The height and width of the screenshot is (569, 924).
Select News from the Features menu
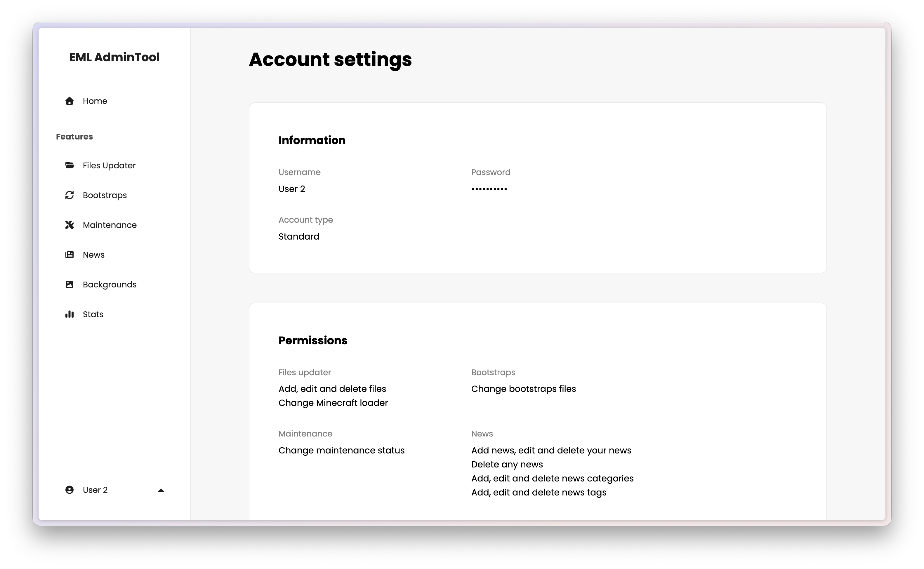(x=93, y=255)
